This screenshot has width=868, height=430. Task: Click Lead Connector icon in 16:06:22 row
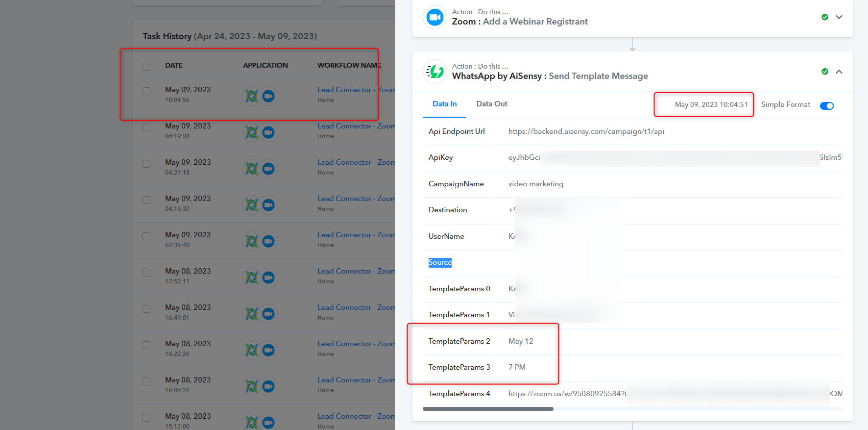click(252, 386)
